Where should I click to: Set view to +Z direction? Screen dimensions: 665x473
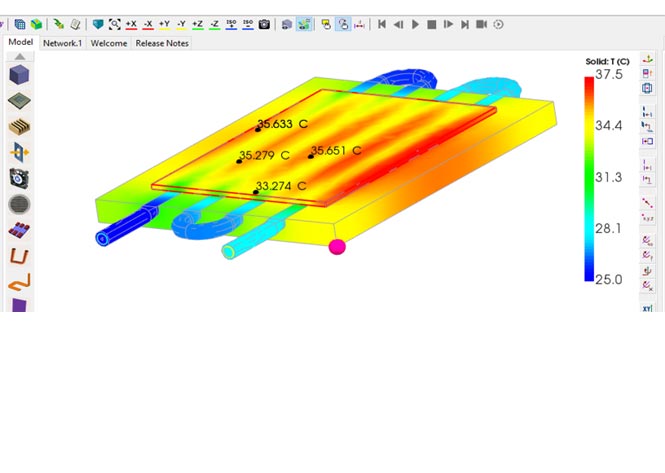click(x=198, y=24)
